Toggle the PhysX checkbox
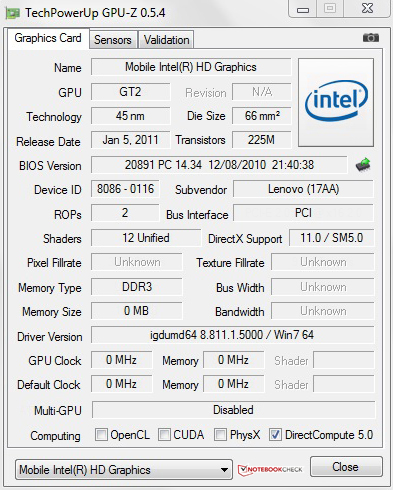This screenshot has height=490, width=393. [x=220, y=435]
